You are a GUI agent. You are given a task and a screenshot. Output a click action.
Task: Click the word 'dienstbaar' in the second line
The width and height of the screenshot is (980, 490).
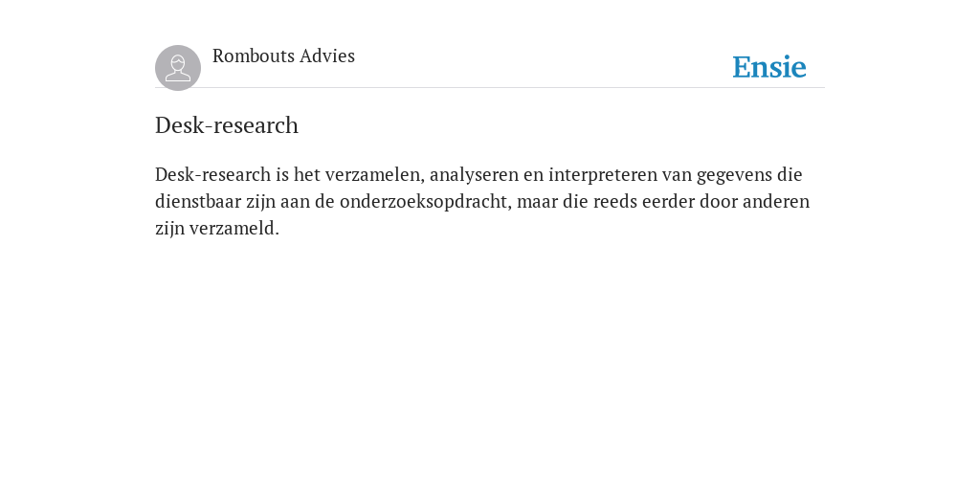(198, 201)
